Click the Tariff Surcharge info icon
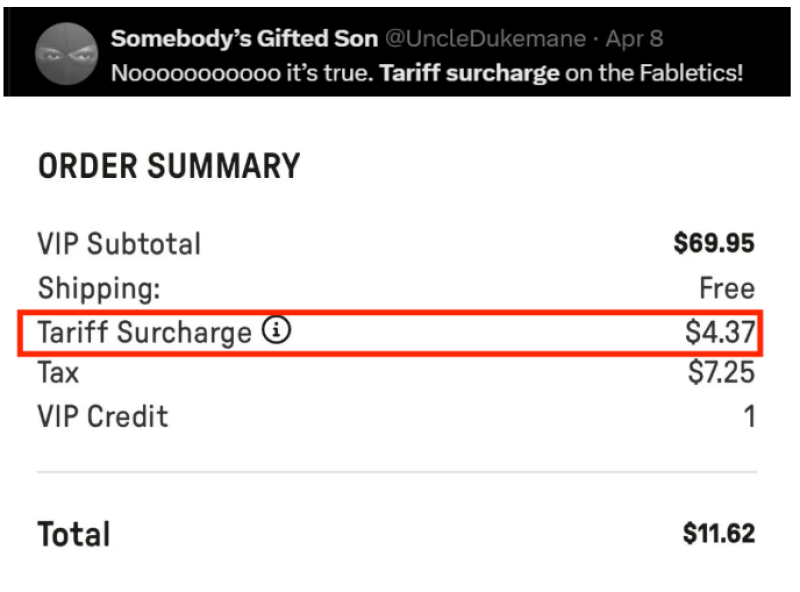The width and height of the screenshot is (800, 592). click(x=277, y=331)
